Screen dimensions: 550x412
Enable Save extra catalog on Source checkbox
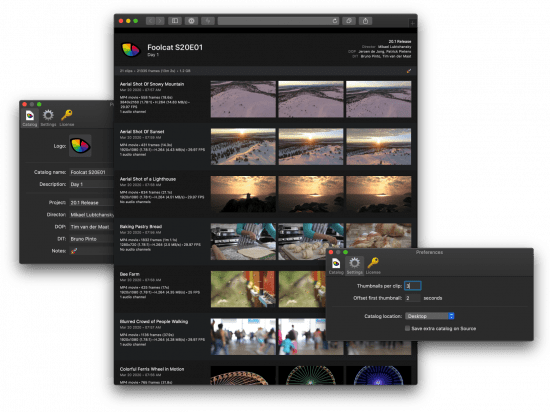407,329
